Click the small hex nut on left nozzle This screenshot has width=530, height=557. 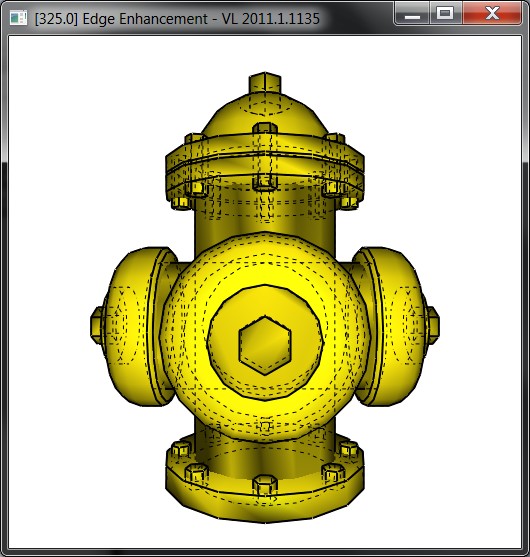point(97,326)
